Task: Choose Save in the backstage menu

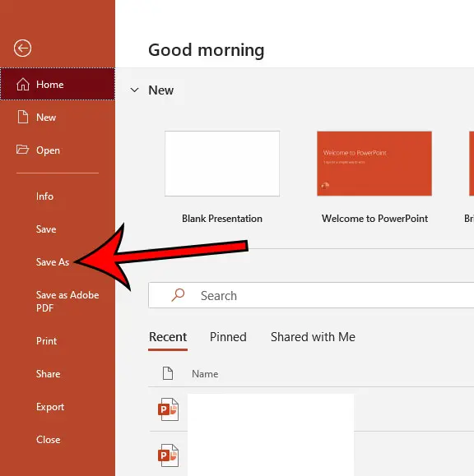Action: [x=46, y=229]
